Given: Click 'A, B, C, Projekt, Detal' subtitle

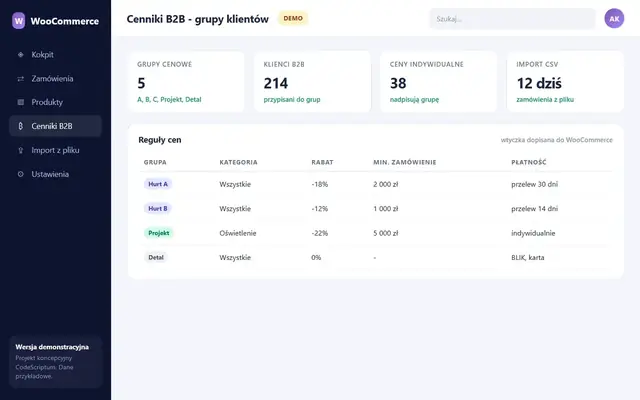Looking at the screenshot, I should click(x=169, y=100).
